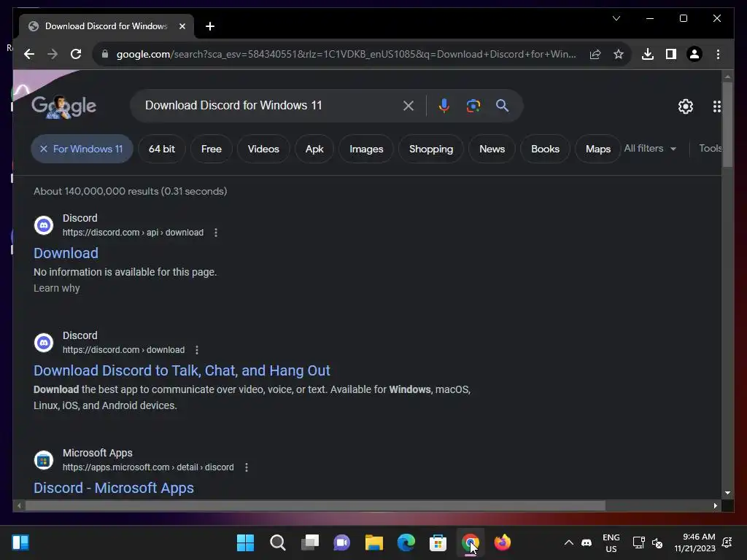
Task: Start voice search with microphone
Action: click(x=444, y=106)
